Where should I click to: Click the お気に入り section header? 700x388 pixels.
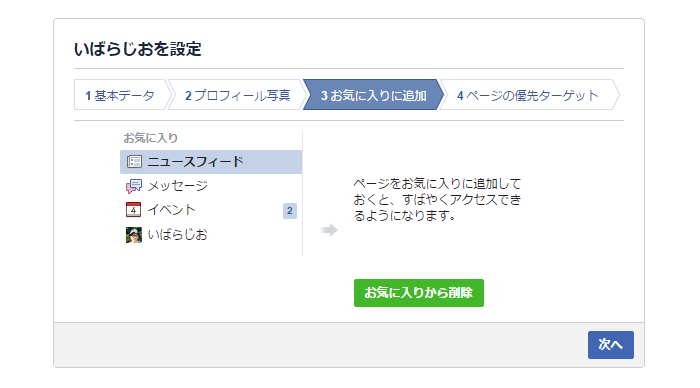(151, 138)
